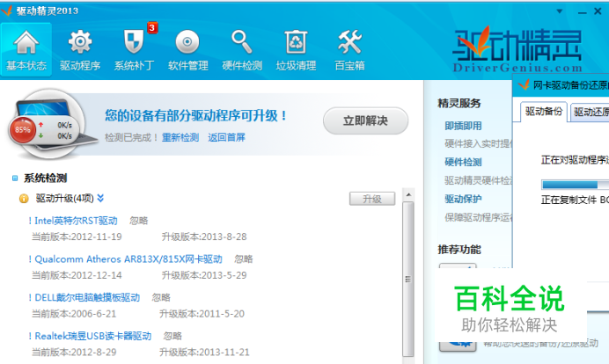Click the driver list scrollbar up arrow

click(408, 194)
